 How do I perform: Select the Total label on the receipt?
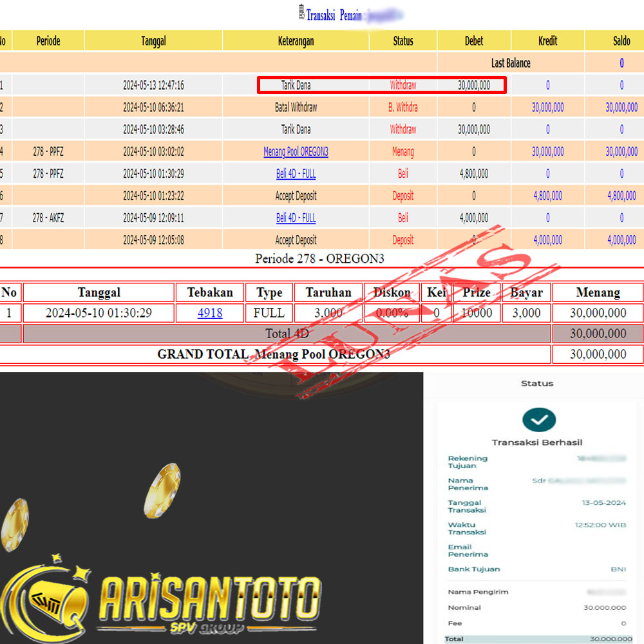tap(454, 639)
